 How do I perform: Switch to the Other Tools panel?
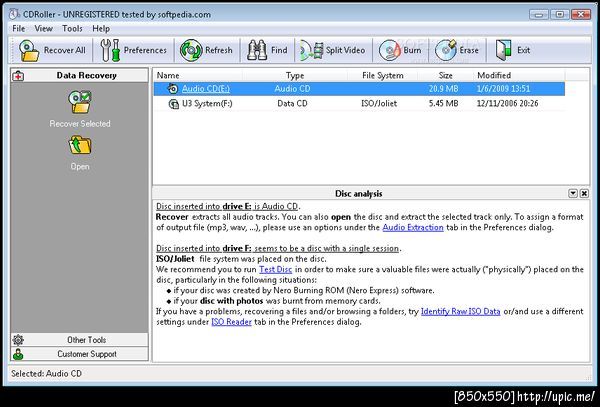tap(80, 340)
